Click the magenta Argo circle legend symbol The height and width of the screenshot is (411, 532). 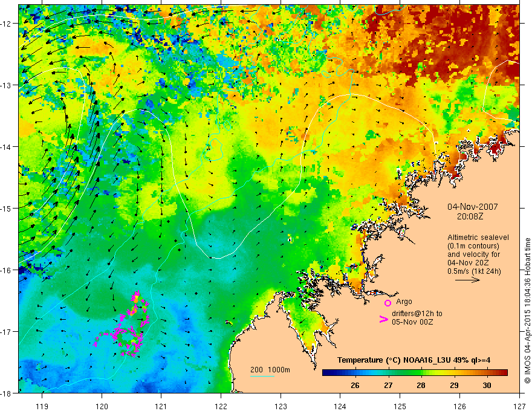388,303
